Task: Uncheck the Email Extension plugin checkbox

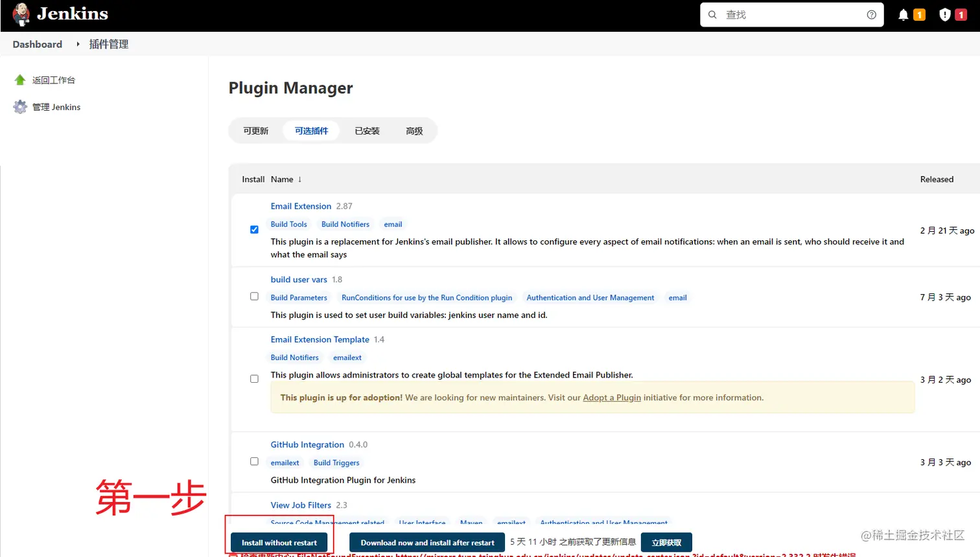Action: 254,229
